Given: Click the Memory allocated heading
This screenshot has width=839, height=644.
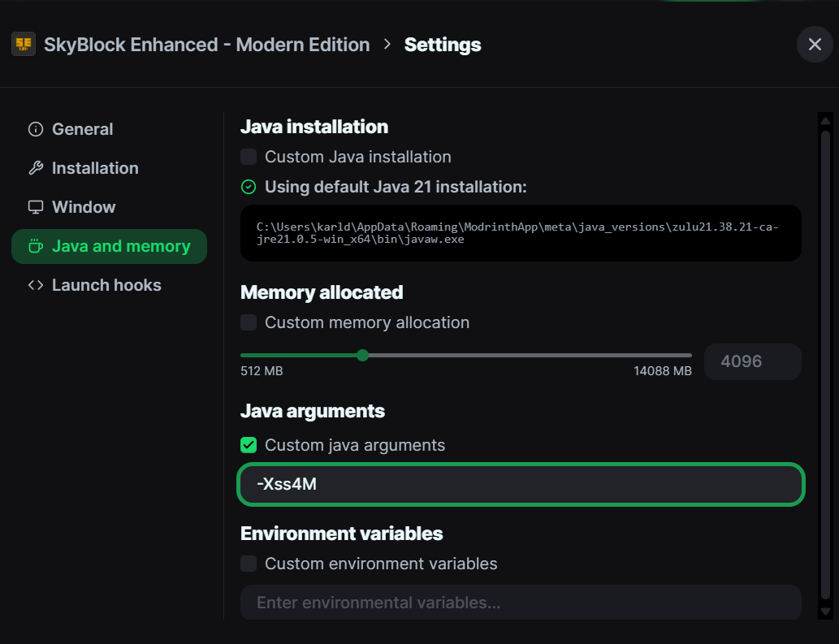Looking at the screenshot, I should [x=322, y=292].
